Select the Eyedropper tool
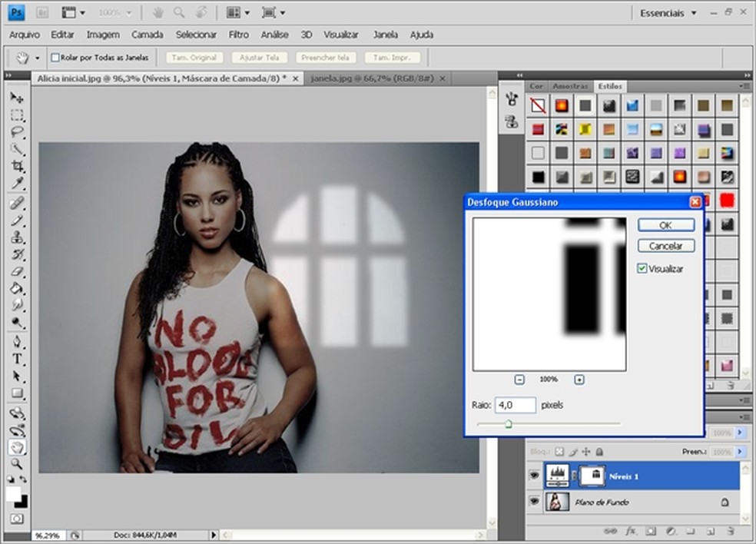The height and width of the screenshot is (544, 756). 17,183
